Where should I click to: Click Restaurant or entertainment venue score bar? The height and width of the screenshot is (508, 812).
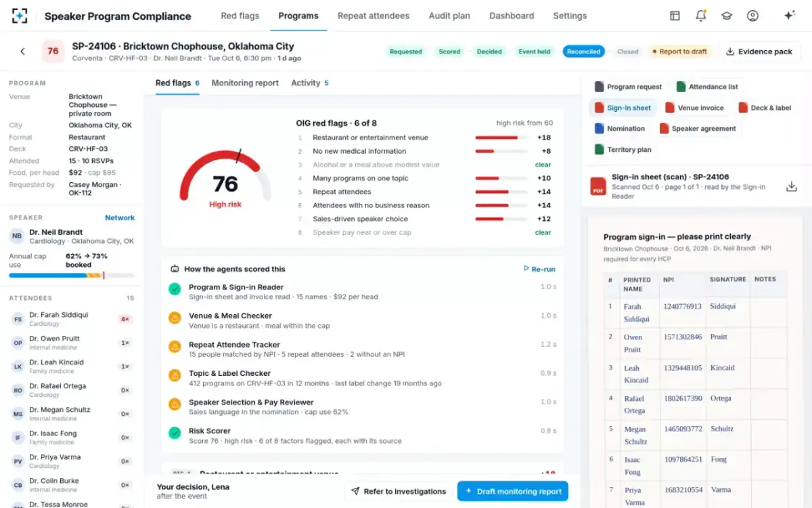pos(501,137)
